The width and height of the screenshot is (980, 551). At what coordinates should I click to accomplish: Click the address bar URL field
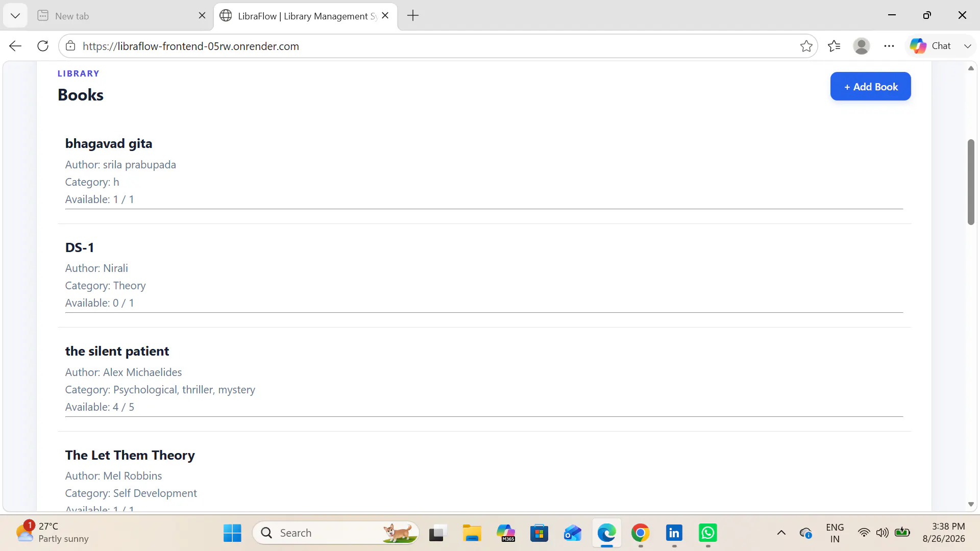[438, 46]
